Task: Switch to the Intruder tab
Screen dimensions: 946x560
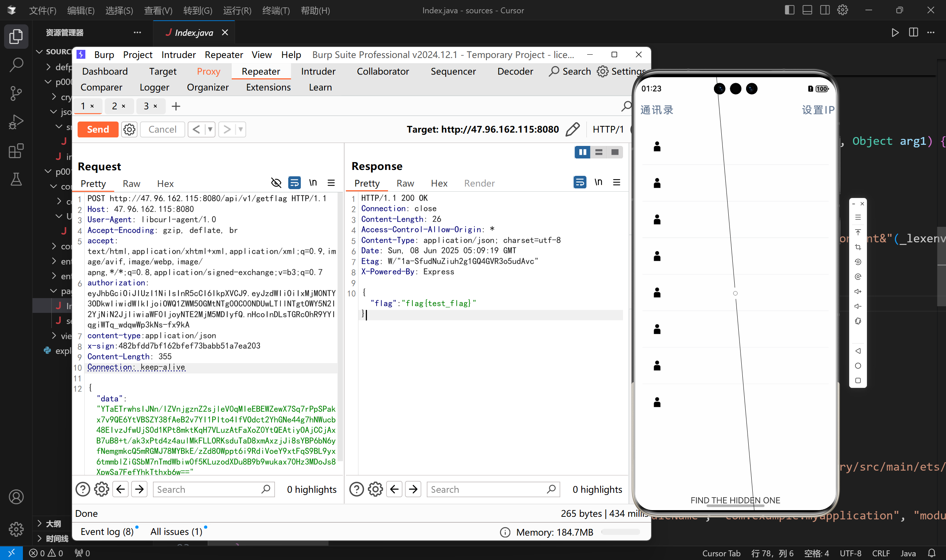Action: tap(318, 71)
